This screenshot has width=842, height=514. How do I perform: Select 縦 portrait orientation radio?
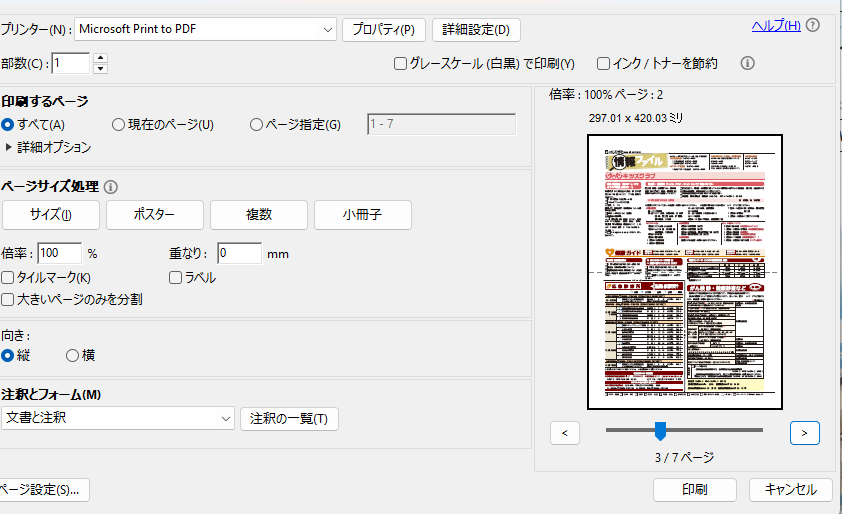click(8, 356)
